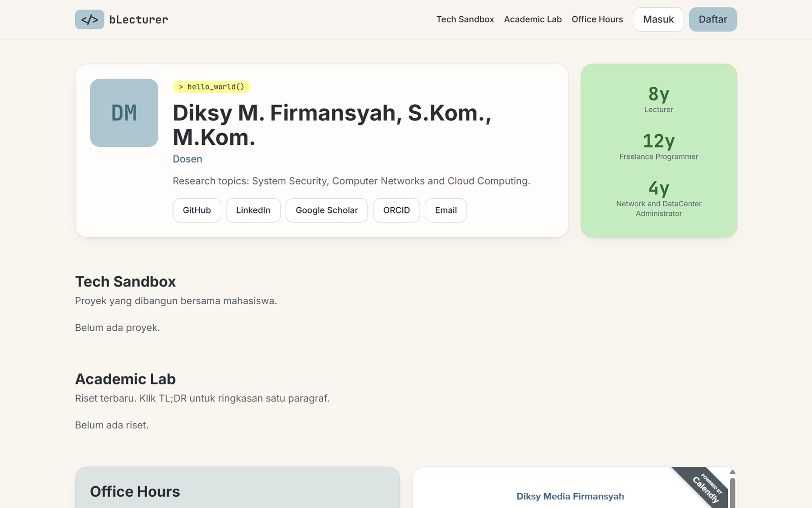Click the 'Belum ada proyek.' text
This screenshot has width=812, height=508.
click(117, 328)
